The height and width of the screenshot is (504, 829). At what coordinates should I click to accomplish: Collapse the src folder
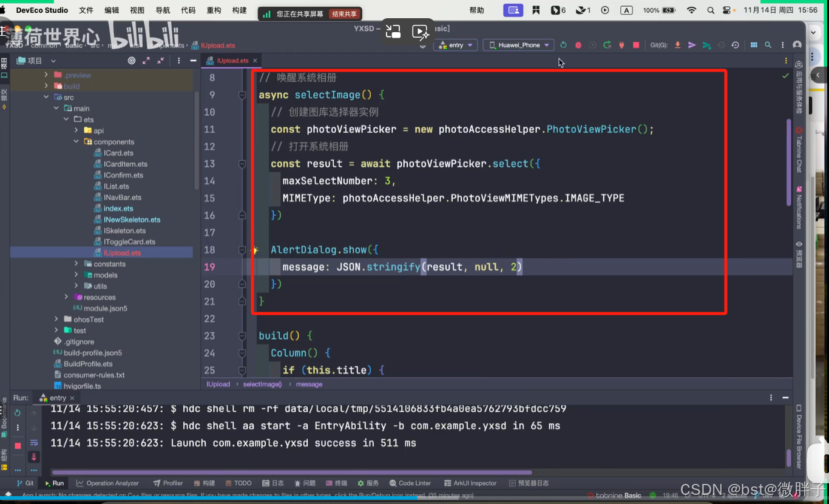click(46, 97)
